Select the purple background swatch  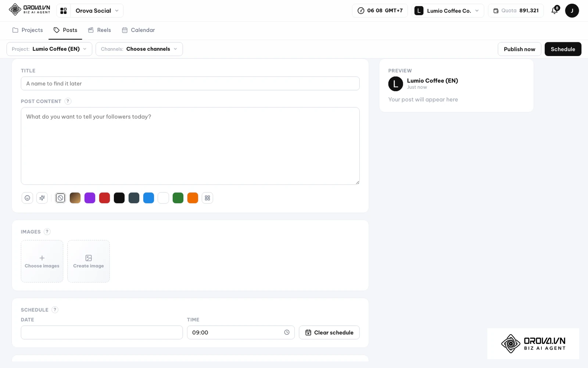[x=90, y=198]
